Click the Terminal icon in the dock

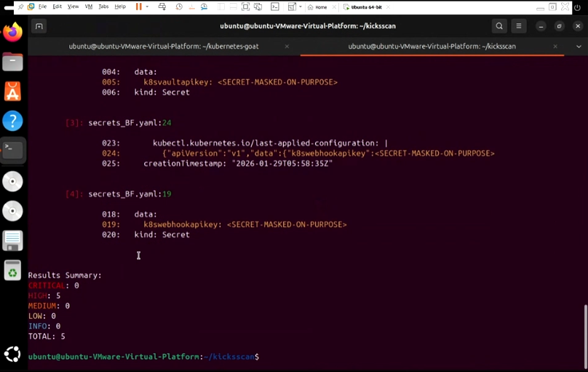point(13,151)
